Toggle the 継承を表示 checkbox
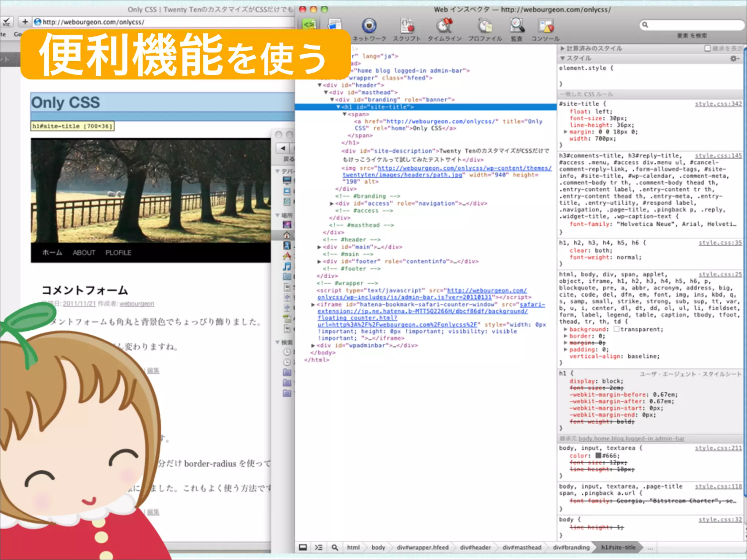747x560 pixels. 707,48
